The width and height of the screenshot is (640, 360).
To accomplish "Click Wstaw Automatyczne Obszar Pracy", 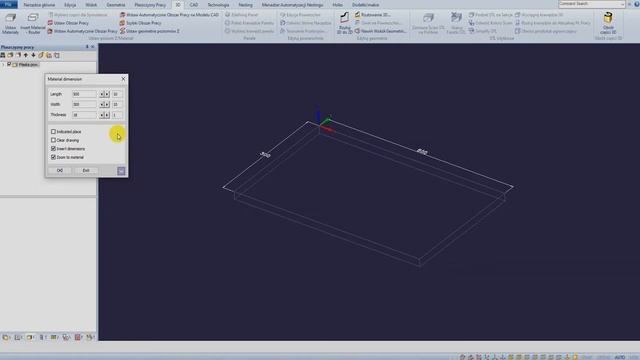I will [82, 31].
